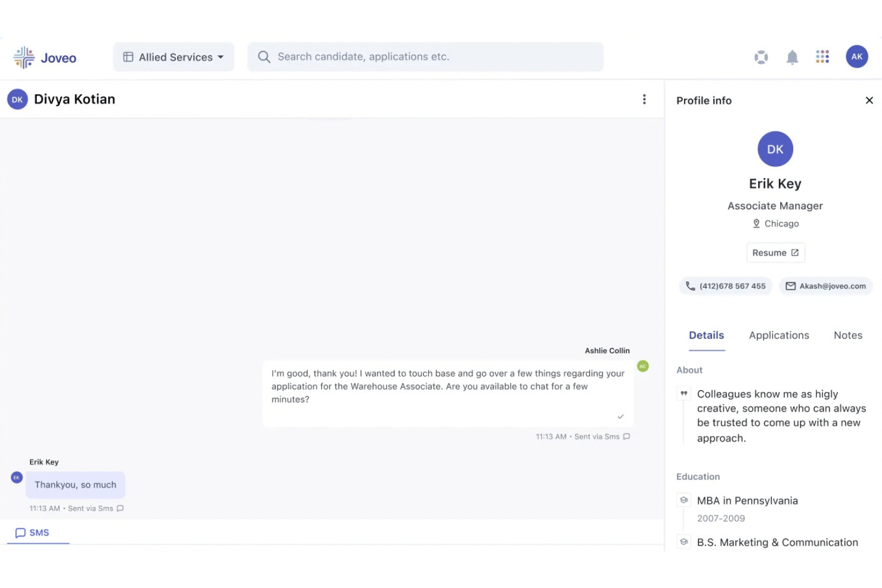Viewport: 882px width, 588px height.
Task: Expand the Allied Services dropdown
Action: point(173,57)
